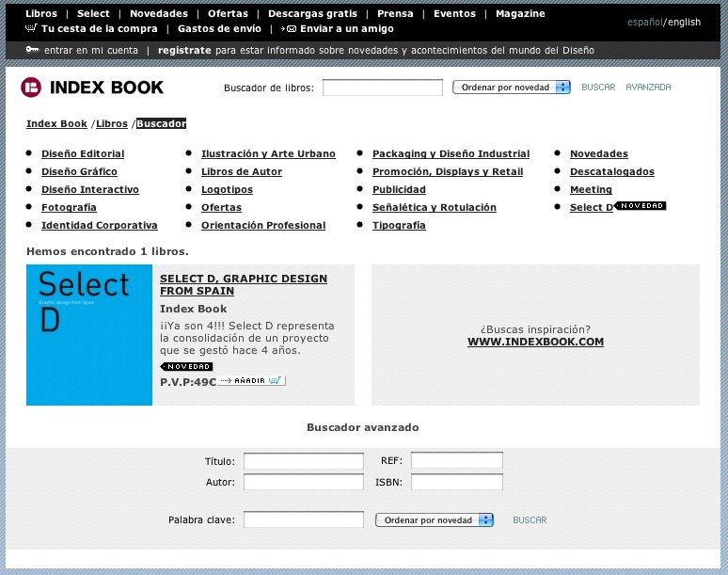Open Eventos in the top menu
This screenshot has width=728, height=575.
[x=454, y=13]
